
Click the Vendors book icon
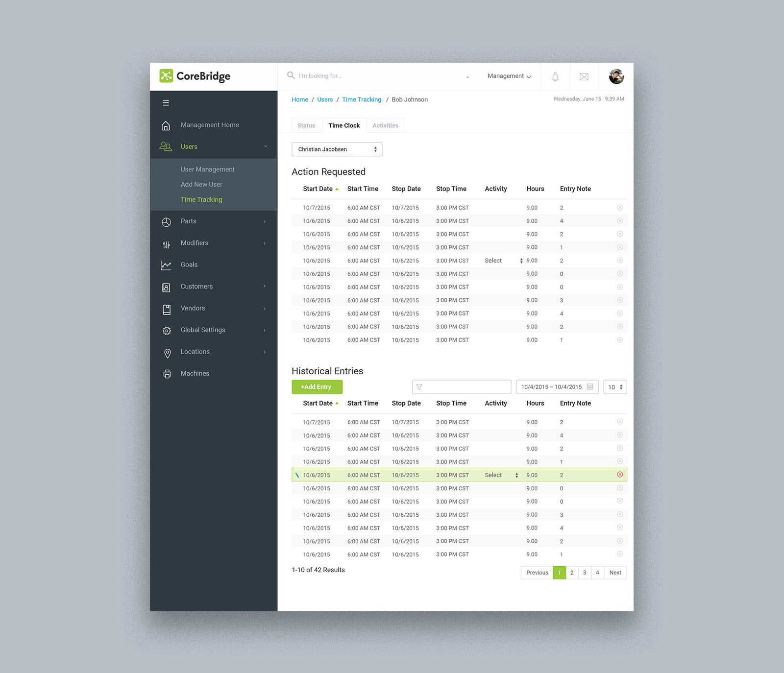click(x=167, y=309)
